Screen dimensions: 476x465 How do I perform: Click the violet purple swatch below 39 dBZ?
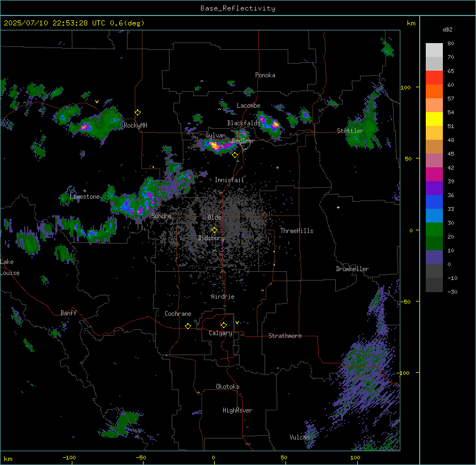click(434, 188)
